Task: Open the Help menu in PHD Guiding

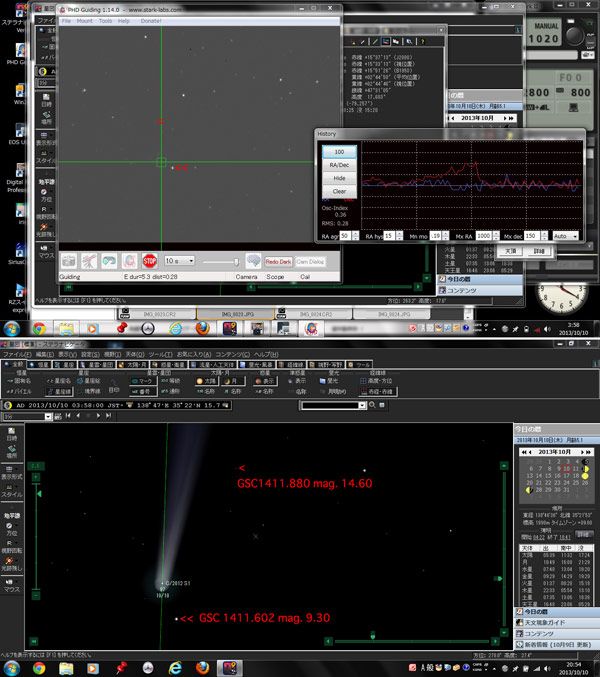Action: pyautogui.click(x=124, y=21)
